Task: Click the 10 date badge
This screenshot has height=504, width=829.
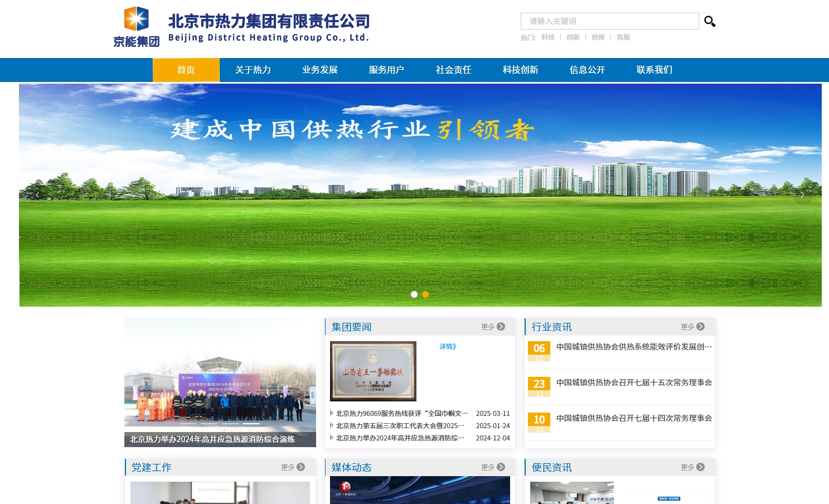Action: (539, 423)
